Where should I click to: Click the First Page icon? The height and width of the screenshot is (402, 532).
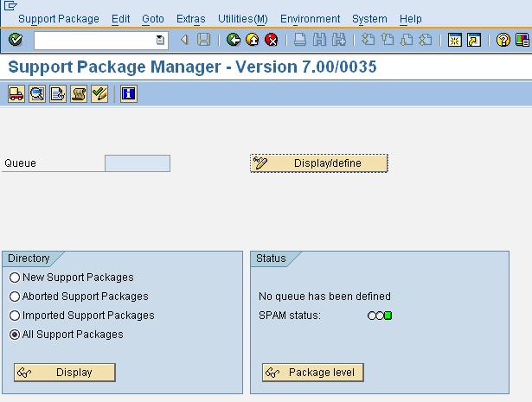pos(369,40)
